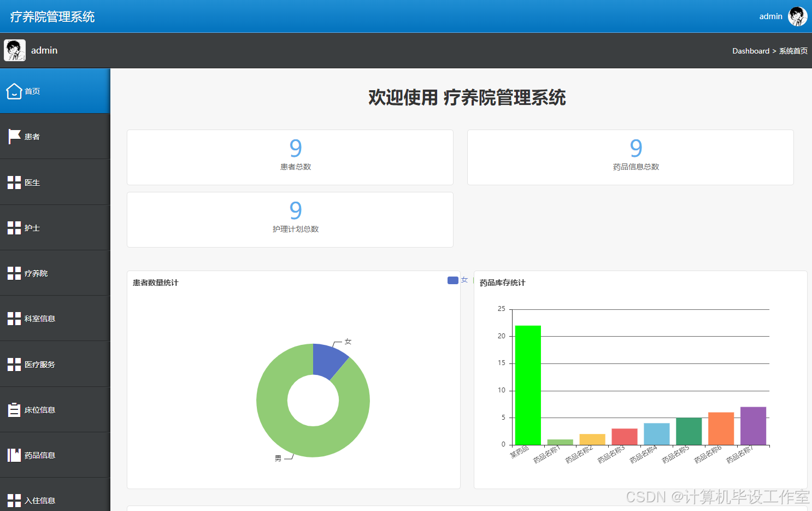Click the home icon beside 首页
812x511 pixels.
pos(14,91)
